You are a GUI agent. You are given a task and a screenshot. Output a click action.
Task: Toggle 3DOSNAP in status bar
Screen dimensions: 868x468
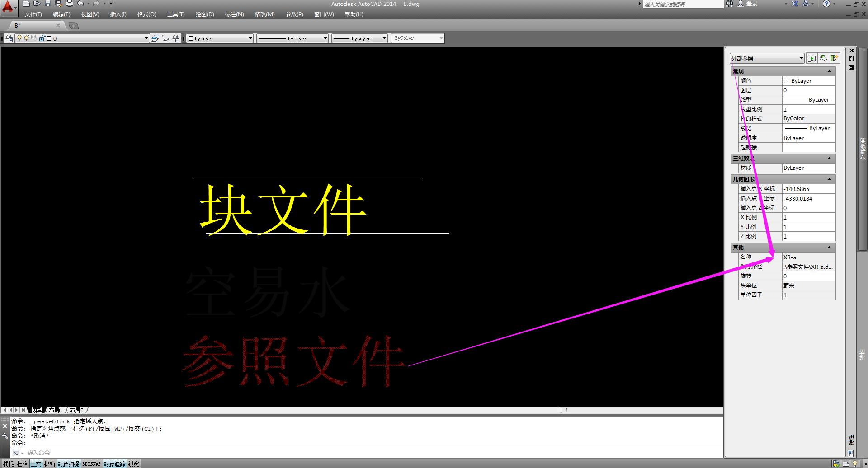(91, 464)
